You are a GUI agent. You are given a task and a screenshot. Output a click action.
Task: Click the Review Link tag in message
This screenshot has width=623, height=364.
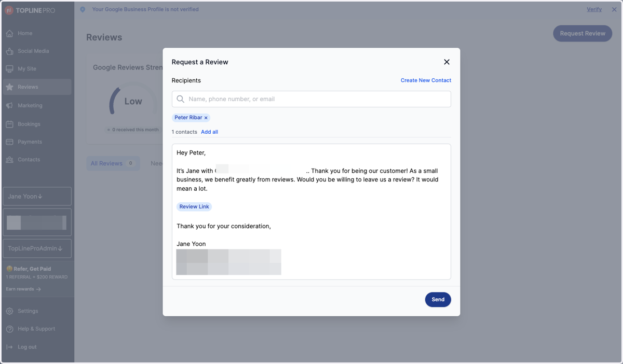point(194,206)
